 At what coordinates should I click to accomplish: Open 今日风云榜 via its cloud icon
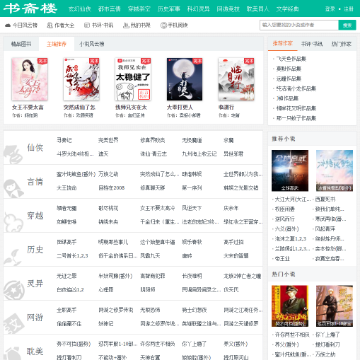tap(8, 25)
